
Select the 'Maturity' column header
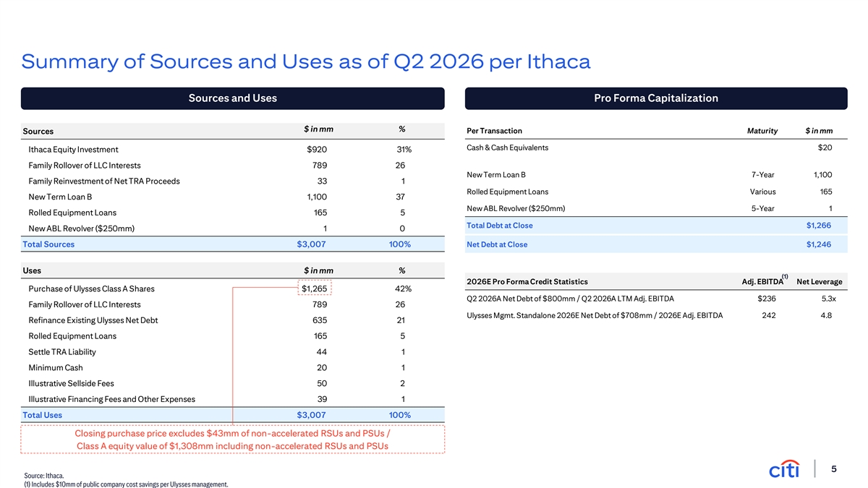click(x=762, y=131)
